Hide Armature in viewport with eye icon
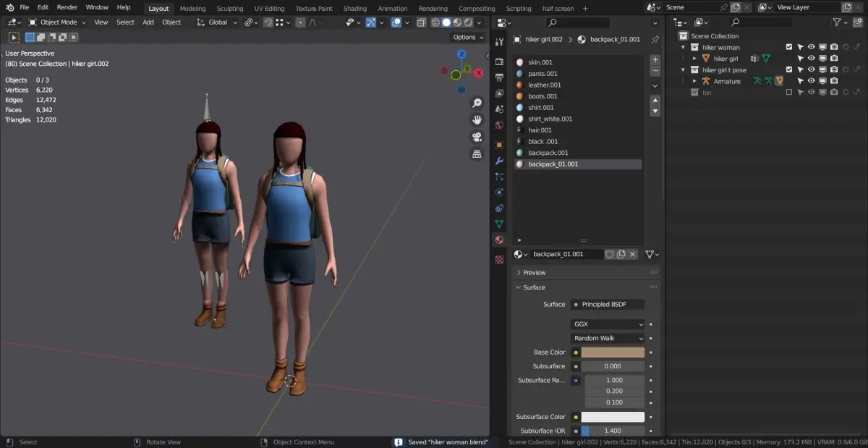 [812, 81]
